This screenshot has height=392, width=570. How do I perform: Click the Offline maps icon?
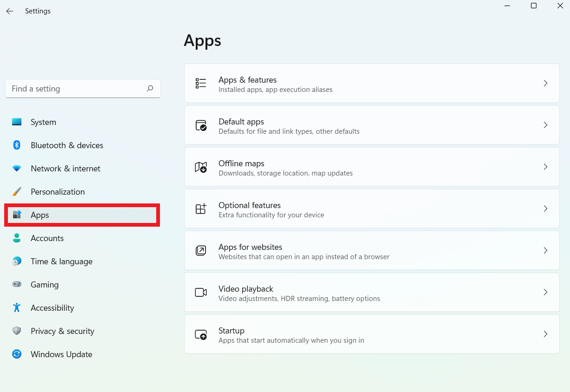pos(201,167)
